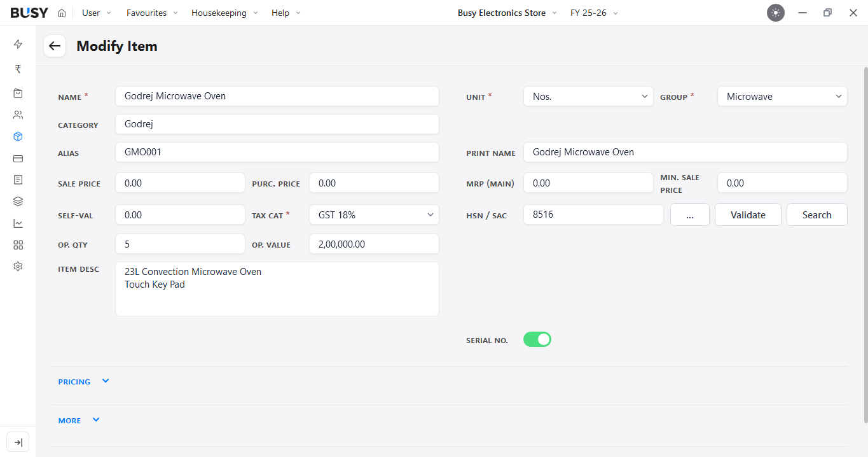Image resolution: width=868 pixels, height=457 pixels.
Task: Open the settings gear sidebar icon
Action: coord(18,266)
